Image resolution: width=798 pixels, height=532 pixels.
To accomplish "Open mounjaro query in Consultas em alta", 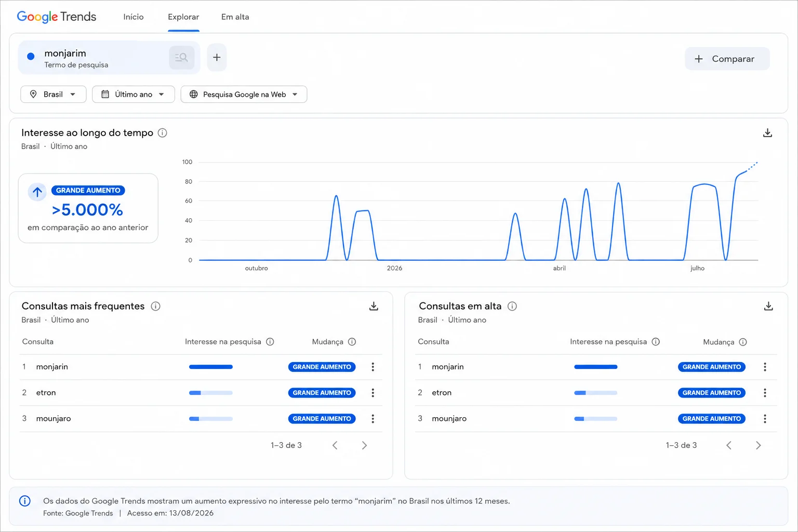I will [449, 419].
